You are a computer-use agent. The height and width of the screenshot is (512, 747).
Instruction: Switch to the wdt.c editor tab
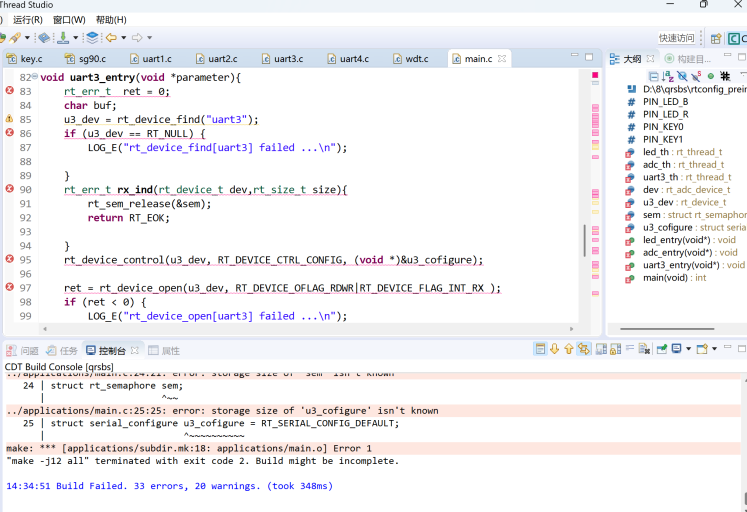pyautogui.click(x=411, y=59)
